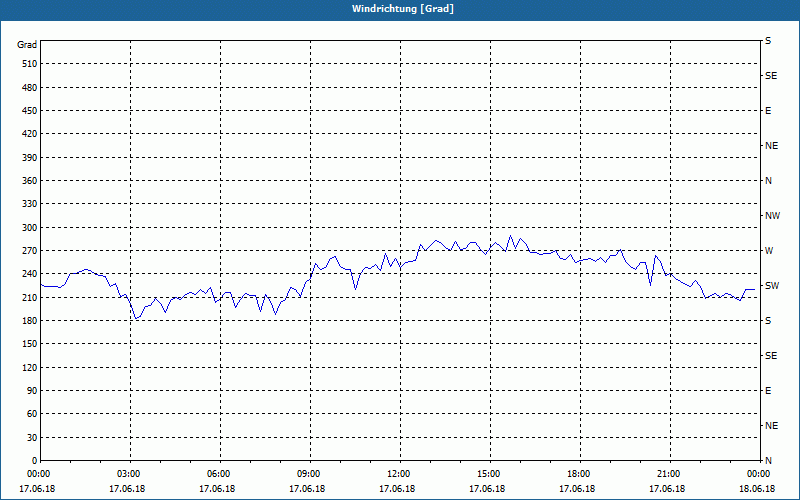The image size is (800, 500).
Task: Click the "03:00" time label
Action: (131, 474)
